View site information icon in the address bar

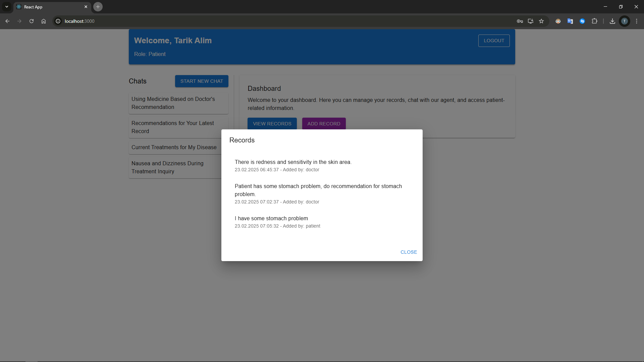(x=58, y=21)
